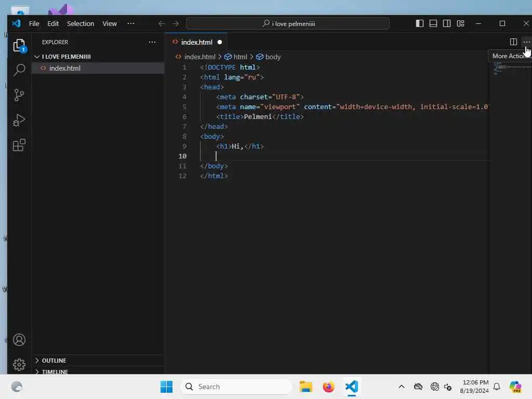532x399 pixels.
Task: Click VS Code icon in the taskbar
Action: (x=352, y=387)
